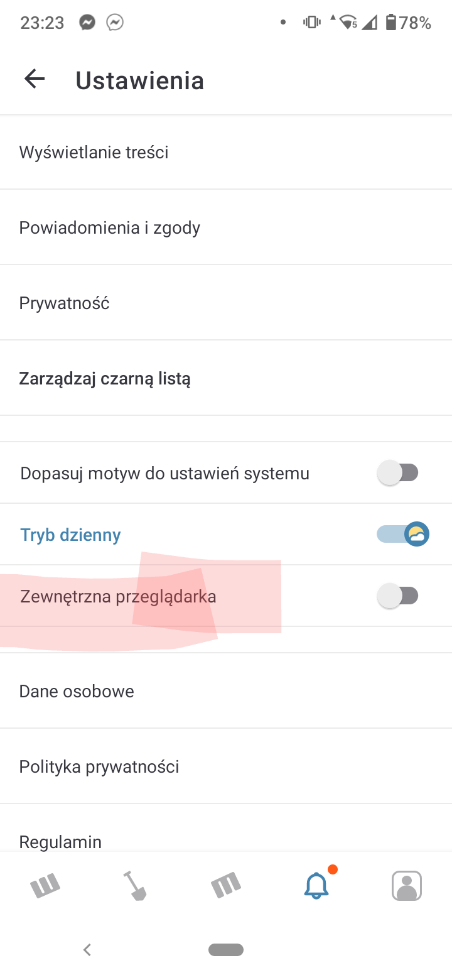Open Powiadomienia i zgody

tap(110, 227)
